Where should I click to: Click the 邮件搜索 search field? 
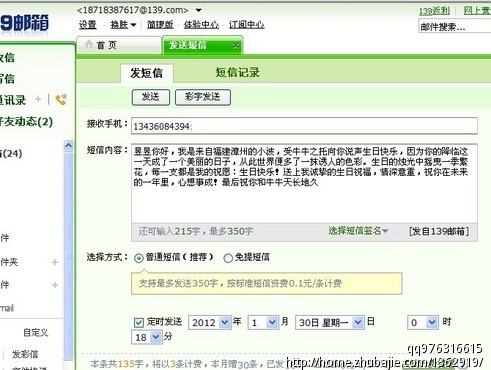[455, 26]
